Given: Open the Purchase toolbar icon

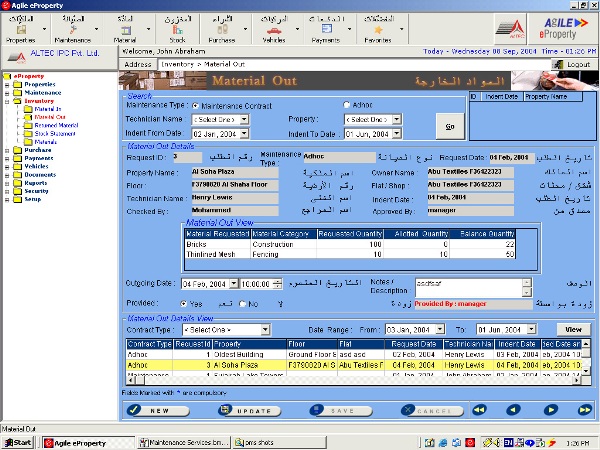Looking at the screenshot, I should click(222, 29).
